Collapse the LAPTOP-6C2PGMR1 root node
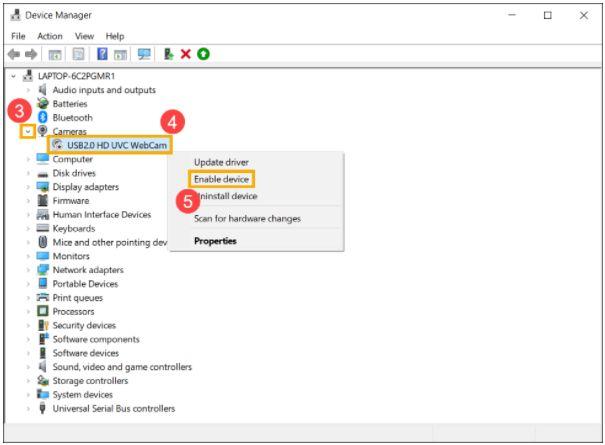This screenshot has width=605, height=445. [x=14, y=76]
